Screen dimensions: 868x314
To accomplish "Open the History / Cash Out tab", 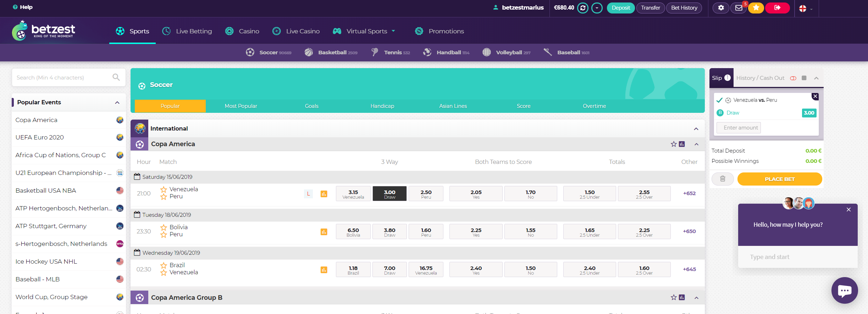I will pyautogui.click(x=760, y=78).
